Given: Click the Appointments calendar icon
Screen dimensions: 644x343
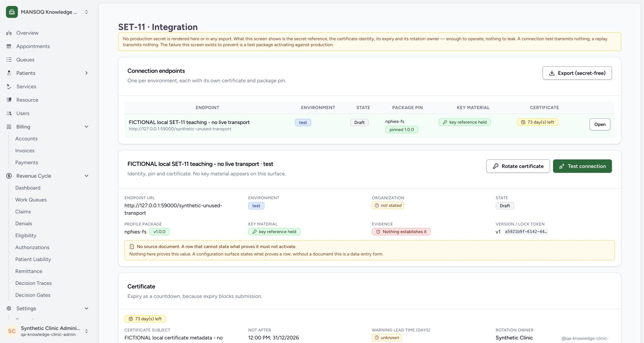Looking at the screenshot, I should point(9,46).
